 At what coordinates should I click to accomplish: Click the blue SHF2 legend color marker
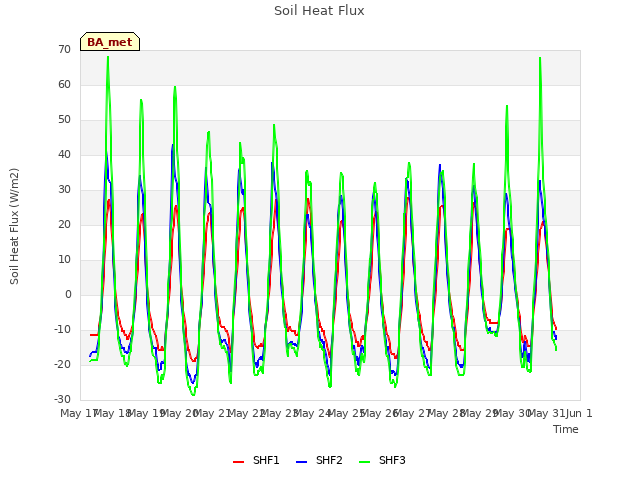click(x=301, y=462)
